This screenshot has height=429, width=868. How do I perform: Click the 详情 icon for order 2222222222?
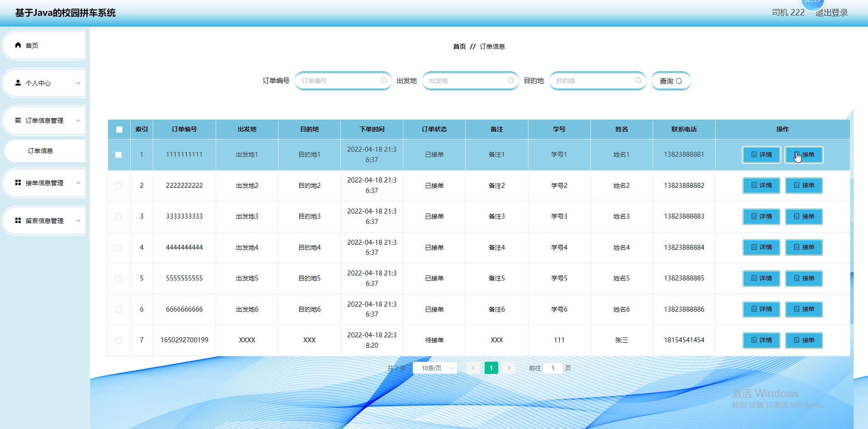tap(754, 185)
